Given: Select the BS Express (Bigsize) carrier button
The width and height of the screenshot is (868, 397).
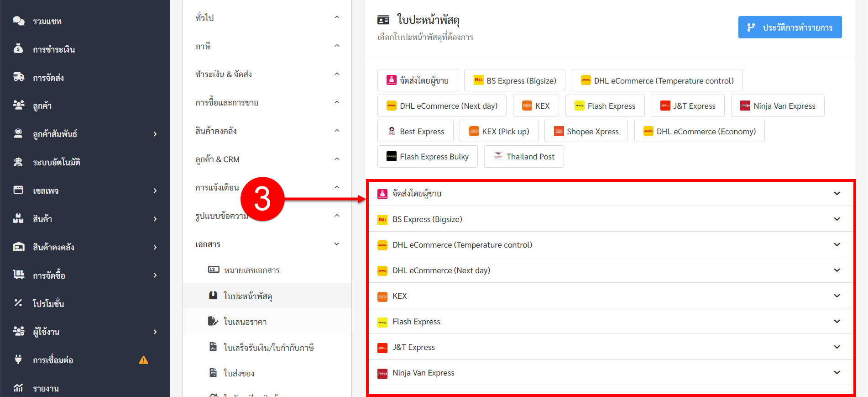Looking at the screenshot, I should pos(515,80).
